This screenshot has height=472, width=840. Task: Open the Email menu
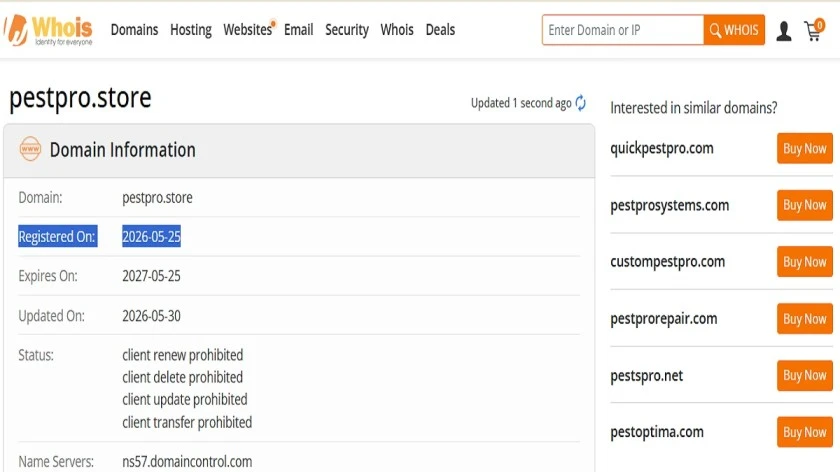[298, 29]
